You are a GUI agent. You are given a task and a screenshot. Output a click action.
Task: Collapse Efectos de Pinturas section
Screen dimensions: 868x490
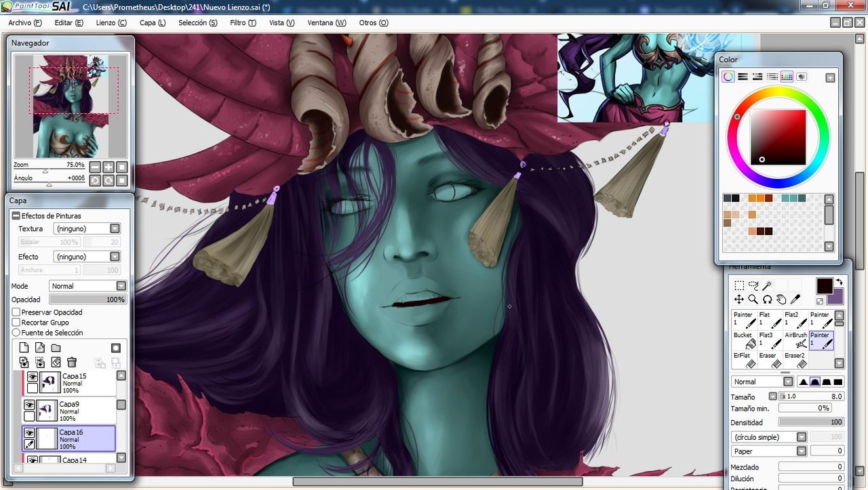pos(16,216)
